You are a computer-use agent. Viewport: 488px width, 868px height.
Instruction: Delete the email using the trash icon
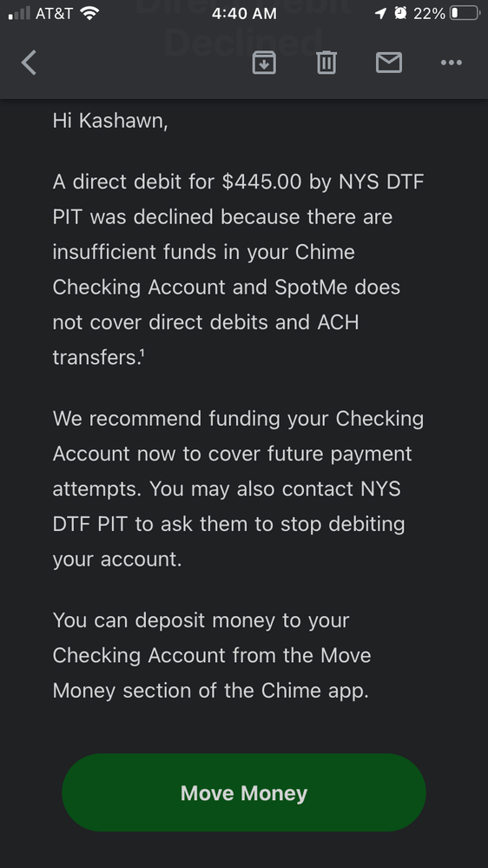[x=326, y=62]
